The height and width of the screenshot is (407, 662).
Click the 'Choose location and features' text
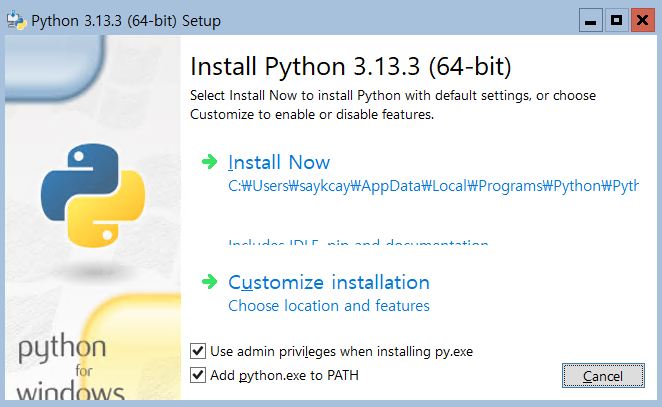pyautogui.click(x=328, y=306)
